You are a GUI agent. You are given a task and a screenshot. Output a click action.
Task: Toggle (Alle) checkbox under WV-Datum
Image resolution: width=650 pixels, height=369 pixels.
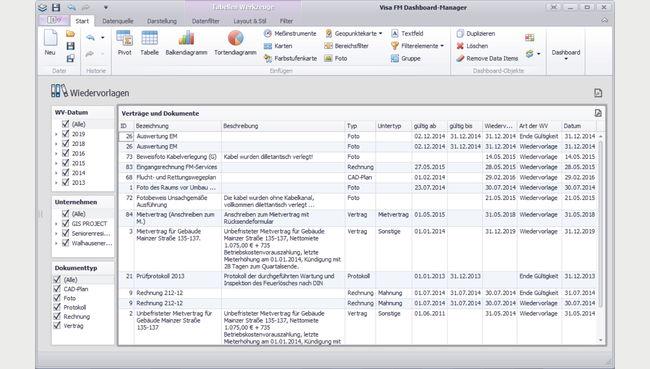click(65, 124)
